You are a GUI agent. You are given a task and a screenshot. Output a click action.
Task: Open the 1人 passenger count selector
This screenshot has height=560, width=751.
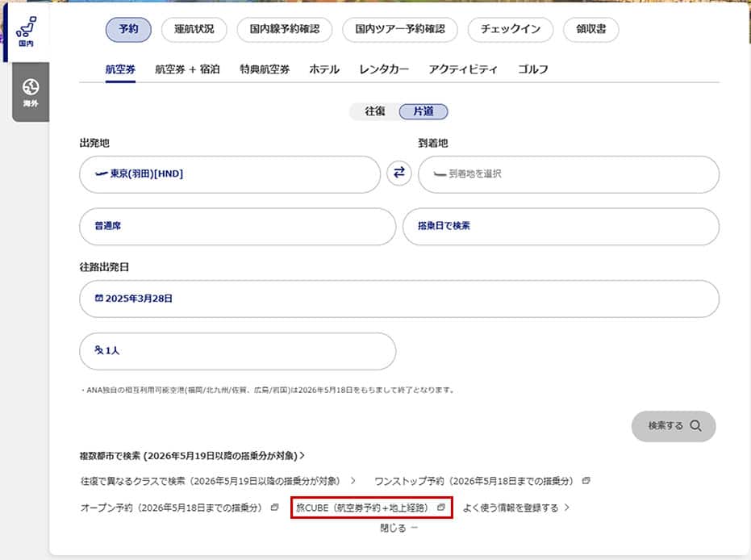coord(237,351)
